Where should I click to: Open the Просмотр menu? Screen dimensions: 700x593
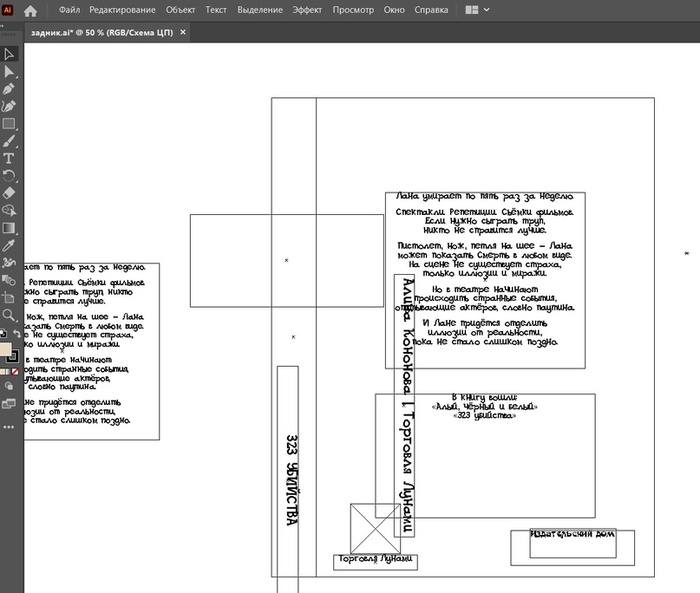point(352,10)
